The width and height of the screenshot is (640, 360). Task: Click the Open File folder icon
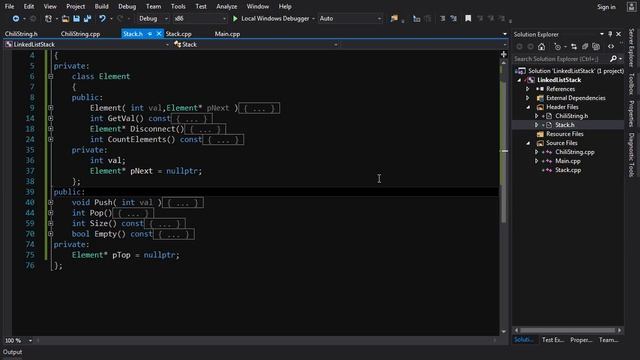point(65,19)
